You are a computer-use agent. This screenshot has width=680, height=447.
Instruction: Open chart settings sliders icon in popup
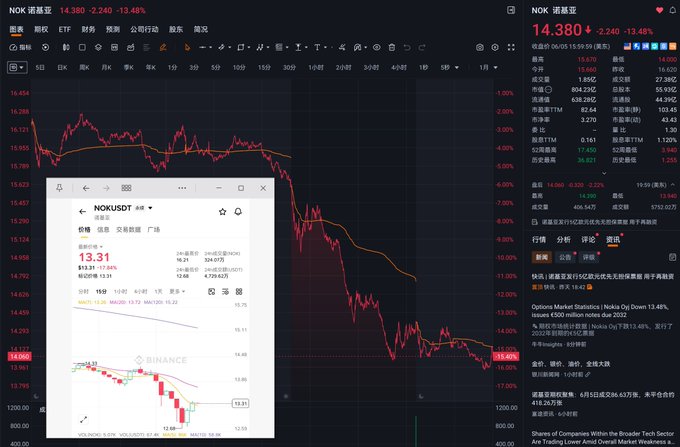(x=225, y=291)
